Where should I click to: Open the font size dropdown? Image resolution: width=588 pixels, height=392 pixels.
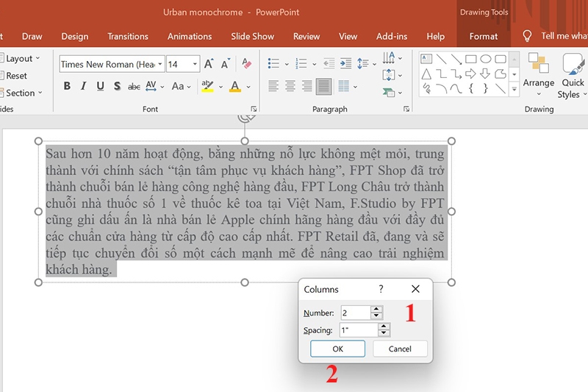(196, 64)
